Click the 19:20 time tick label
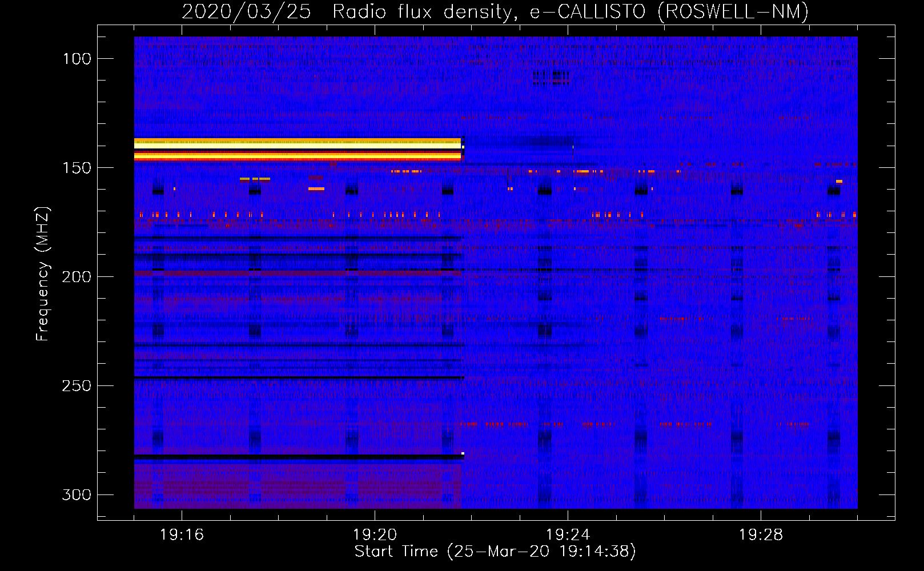The image size is (924, 571). 375,535
